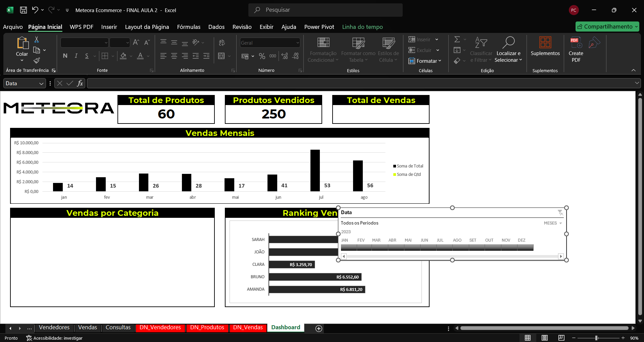The width and height of the screenshot is (644, 342).
Task: Click the zoom in plus button
Action: point(623,338)
